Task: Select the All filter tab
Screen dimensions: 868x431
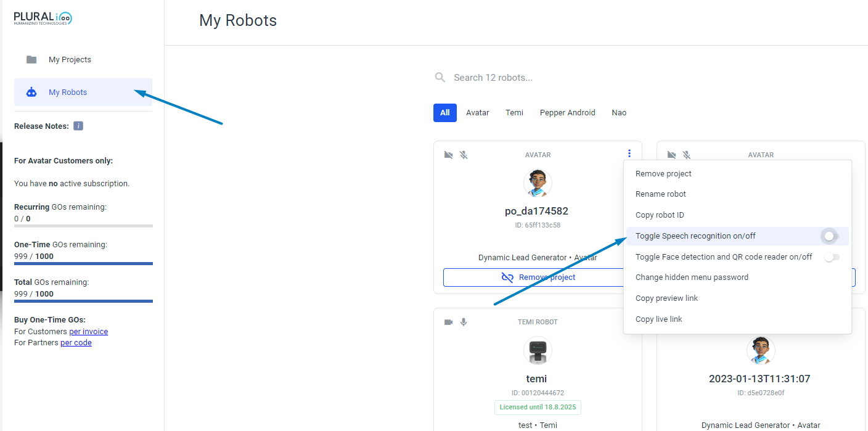Action: [445, 113]
